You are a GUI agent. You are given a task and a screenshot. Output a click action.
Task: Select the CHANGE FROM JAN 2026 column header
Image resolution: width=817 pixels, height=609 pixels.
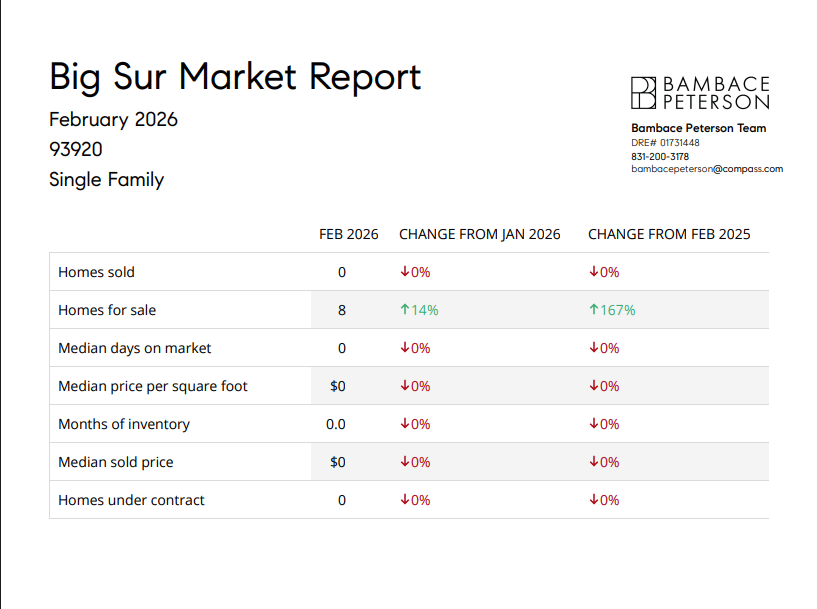coord(480,234)
